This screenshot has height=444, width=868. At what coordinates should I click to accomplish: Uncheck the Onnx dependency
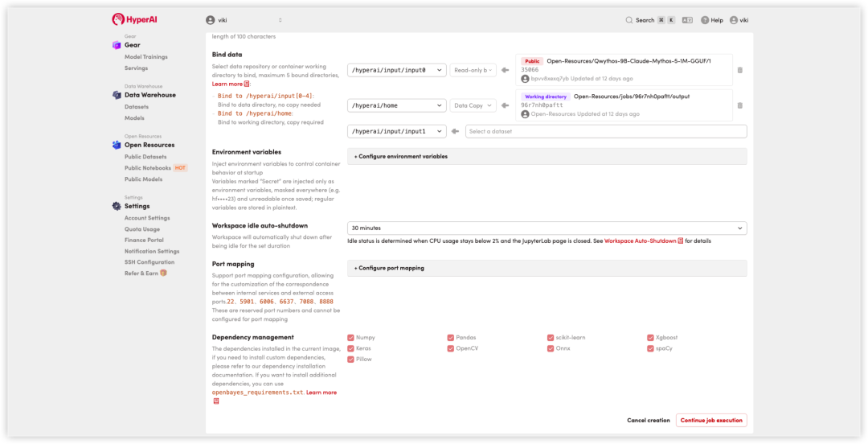551,348
